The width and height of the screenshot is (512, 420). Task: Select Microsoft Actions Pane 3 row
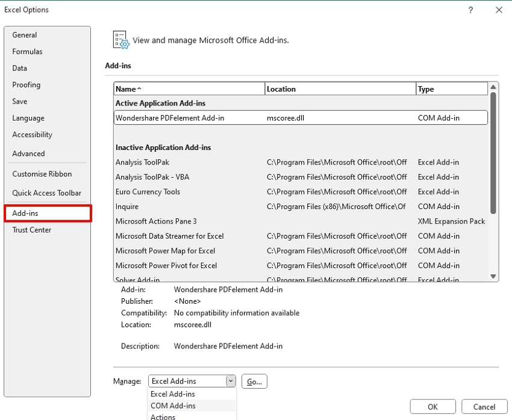[301, 221]
